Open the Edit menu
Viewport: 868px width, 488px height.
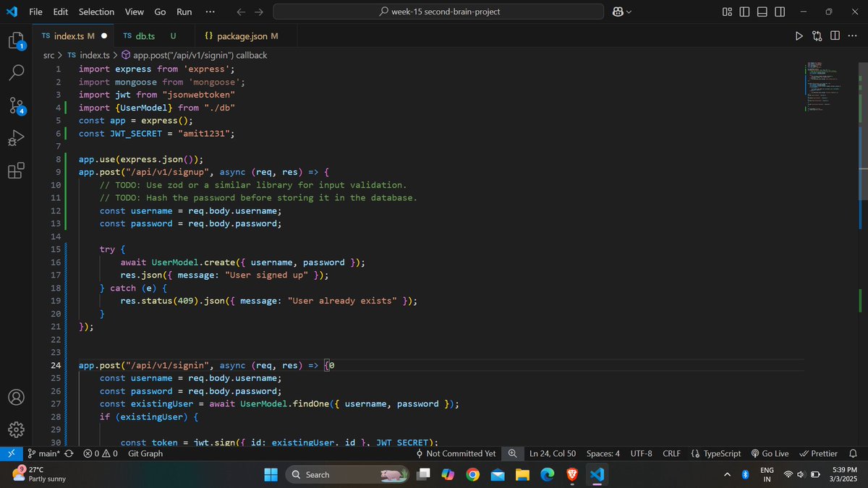61,12
